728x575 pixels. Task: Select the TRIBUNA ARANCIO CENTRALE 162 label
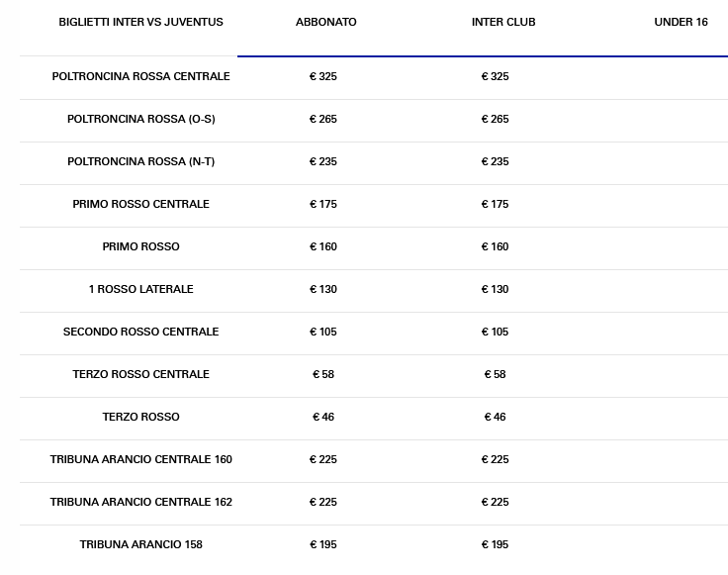coord(140,502)
